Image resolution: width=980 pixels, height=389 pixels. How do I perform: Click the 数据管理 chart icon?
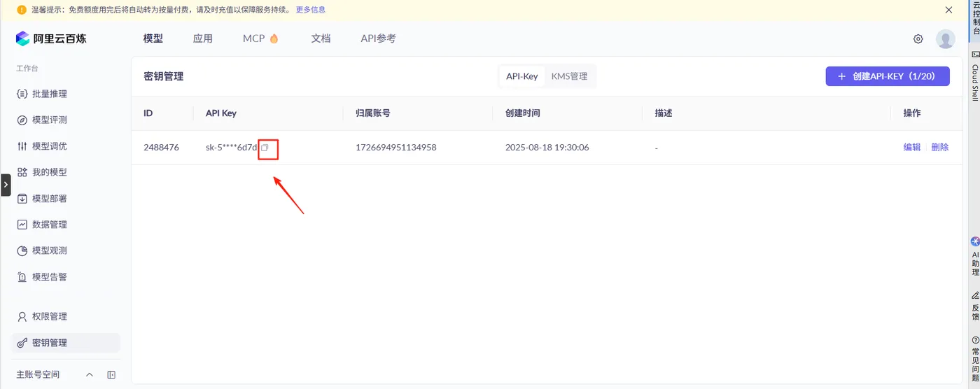point(22,225)
